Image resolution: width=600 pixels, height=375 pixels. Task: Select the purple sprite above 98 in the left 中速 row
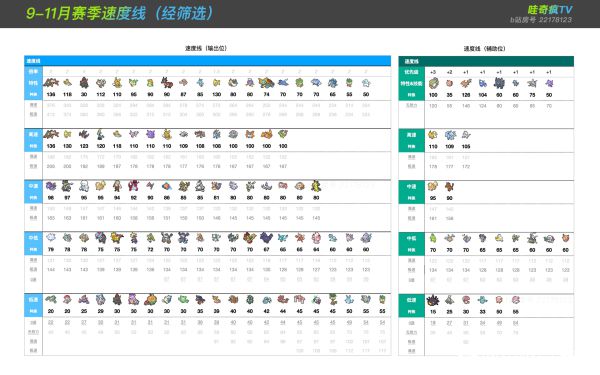pos(51,186)
